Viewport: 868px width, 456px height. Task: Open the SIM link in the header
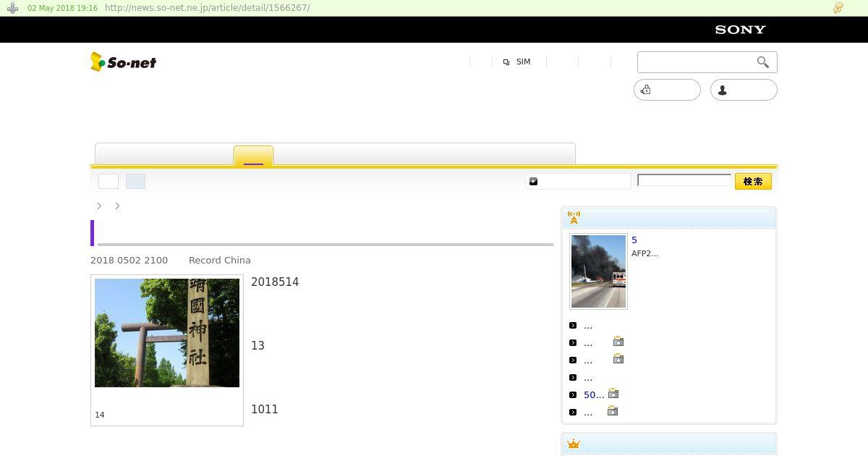(523, 62)
